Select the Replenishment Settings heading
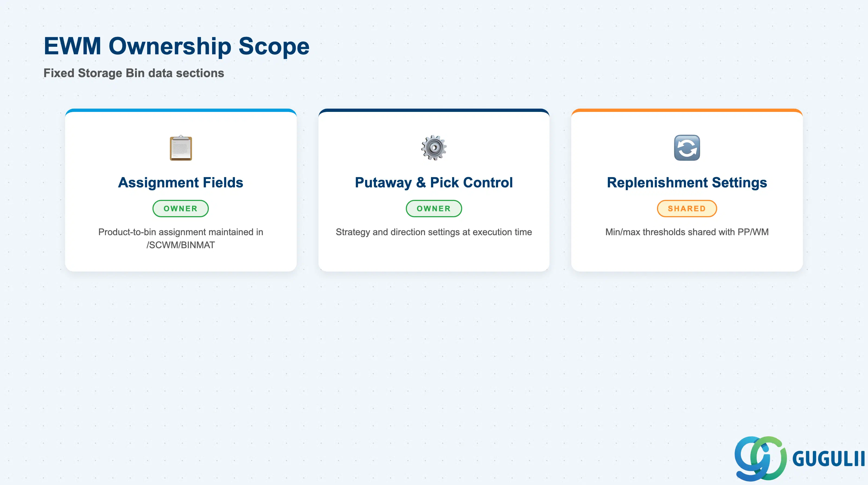Viewport: 868px width, 485px height. [x=687, y=182]
